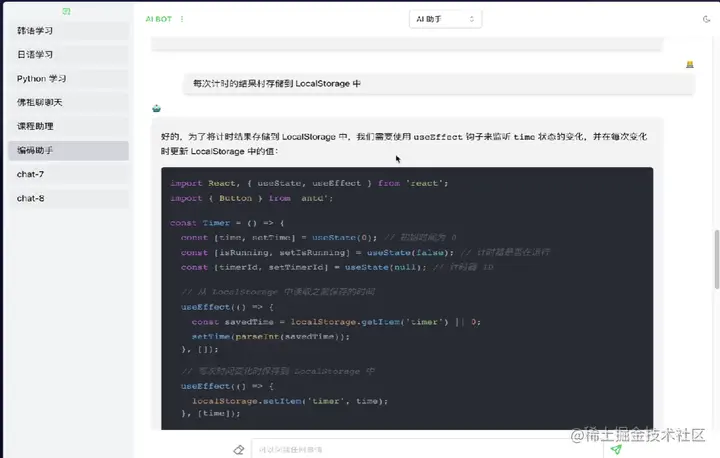Click the localStorage.getItem code line

point(336,322)
